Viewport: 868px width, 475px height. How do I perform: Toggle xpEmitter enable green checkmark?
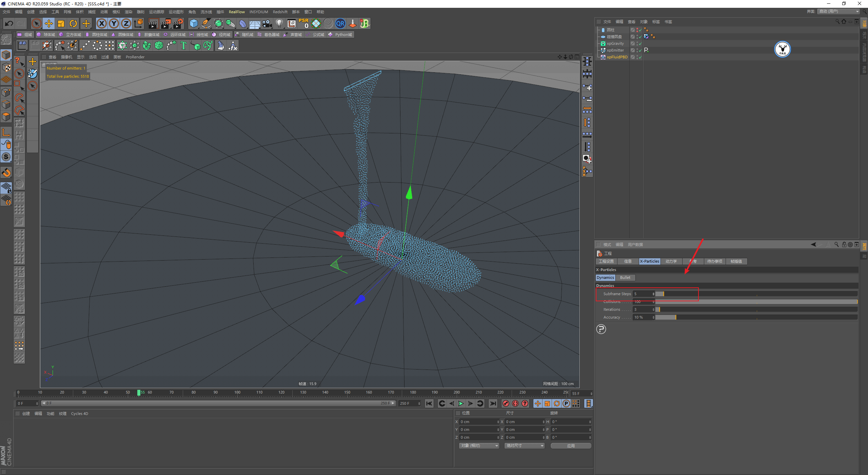tap(640, 51)
